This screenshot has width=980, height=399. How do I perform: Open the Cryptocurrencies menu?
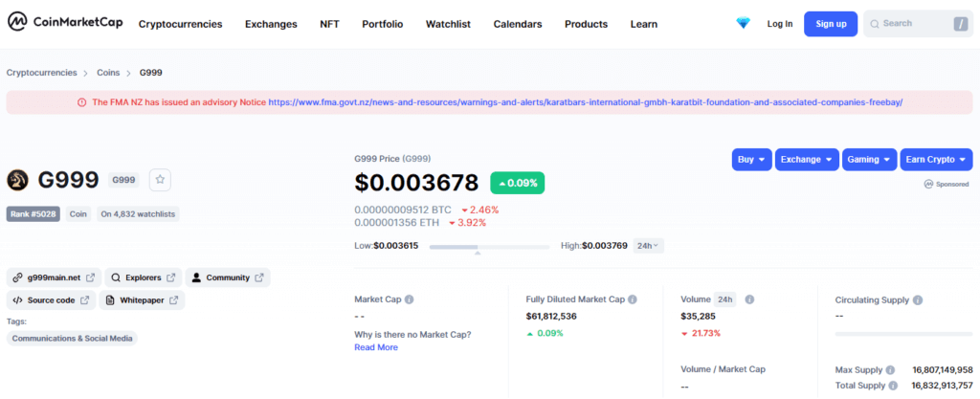[180, 24]
